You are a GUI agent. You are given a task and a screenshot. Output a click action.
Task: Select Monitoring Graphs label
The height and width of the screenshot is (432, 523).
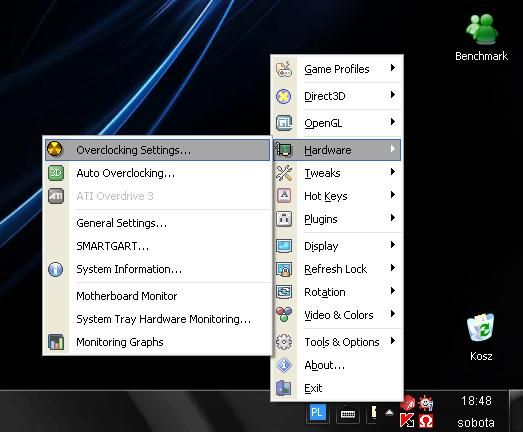120,342
